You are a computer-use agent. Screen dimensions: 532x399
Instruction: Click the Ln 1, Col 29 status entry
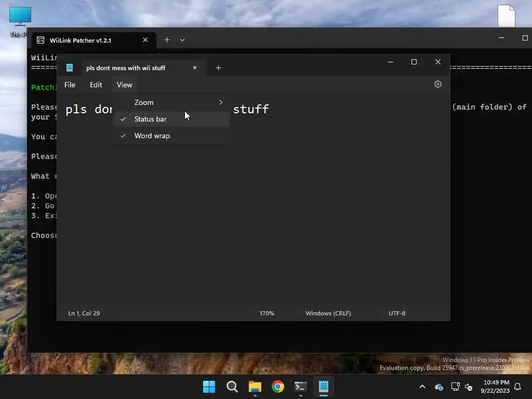click(x=84, y=313)
